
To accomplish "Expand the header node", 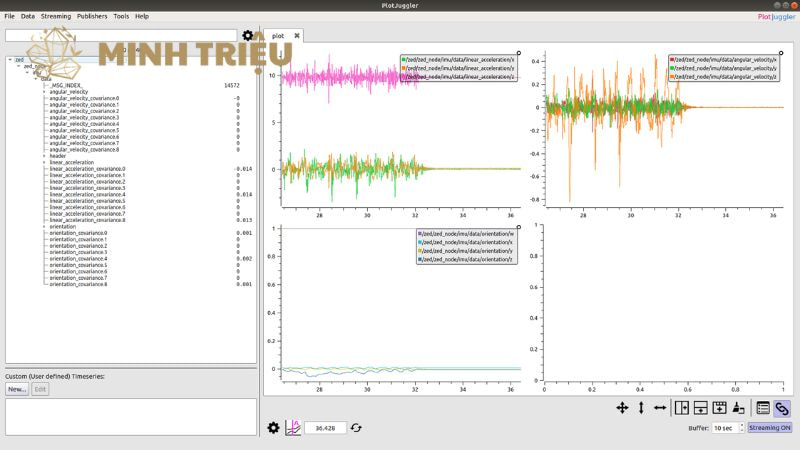I will (44, 156).
